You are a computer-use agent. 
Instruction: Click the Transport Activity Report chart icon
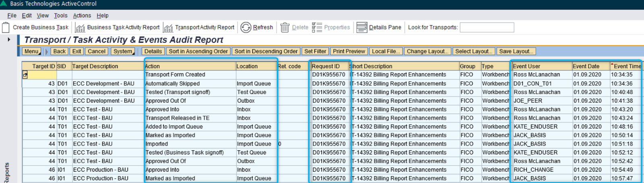click(168, 27)
